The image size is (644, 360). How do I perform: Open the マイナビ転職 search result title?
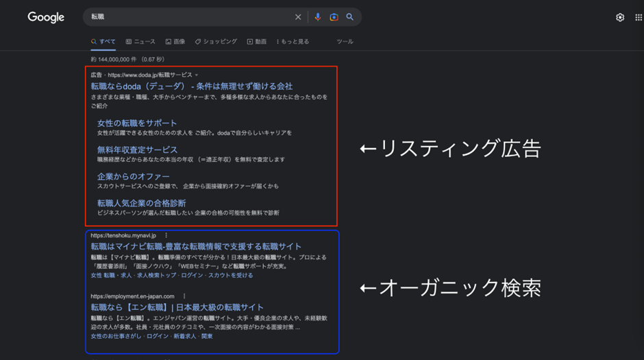tap(196, 247)
